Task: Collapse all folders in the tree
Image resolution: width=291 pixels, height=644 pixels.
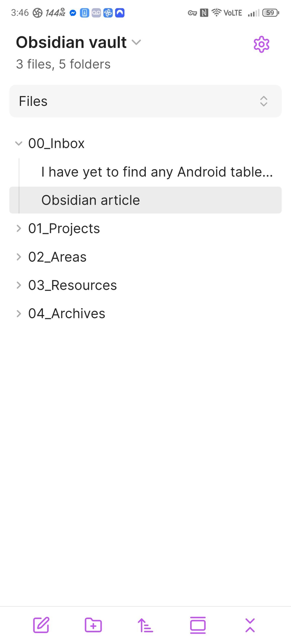Action: click(250, 625)
